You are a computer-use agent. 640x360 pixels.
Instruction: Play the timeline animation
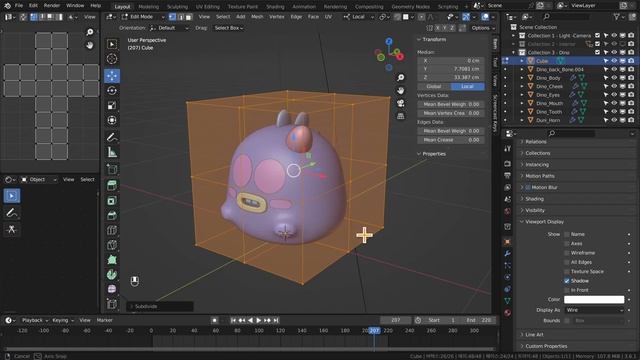[258, 320]
